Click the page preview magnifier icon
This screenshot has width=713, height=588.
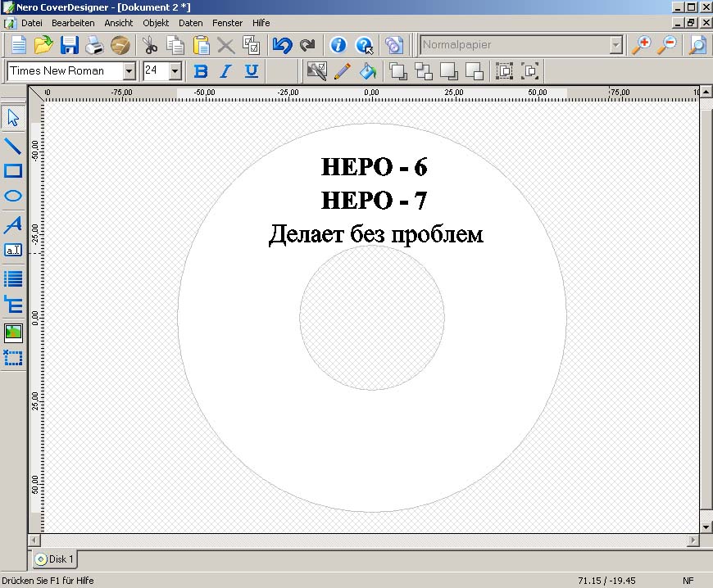[x=697, y=45]
